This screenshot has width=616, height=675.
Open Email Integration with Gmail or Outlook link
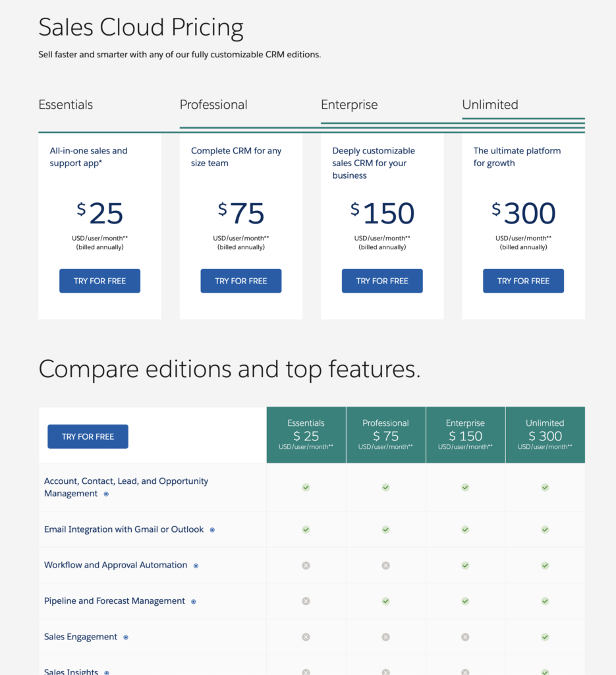coord(124,529)
